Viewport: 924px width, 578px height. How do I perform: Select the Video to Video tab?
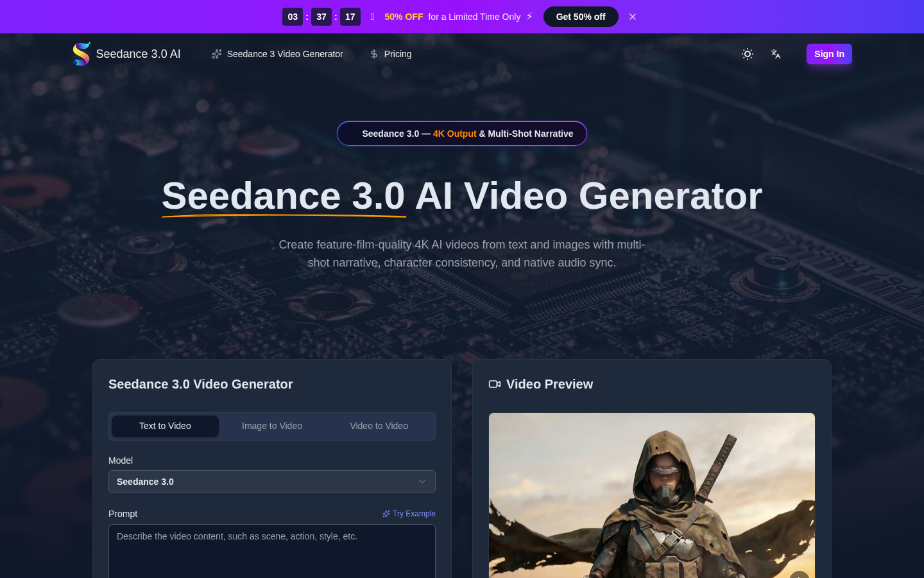(379, 426)
